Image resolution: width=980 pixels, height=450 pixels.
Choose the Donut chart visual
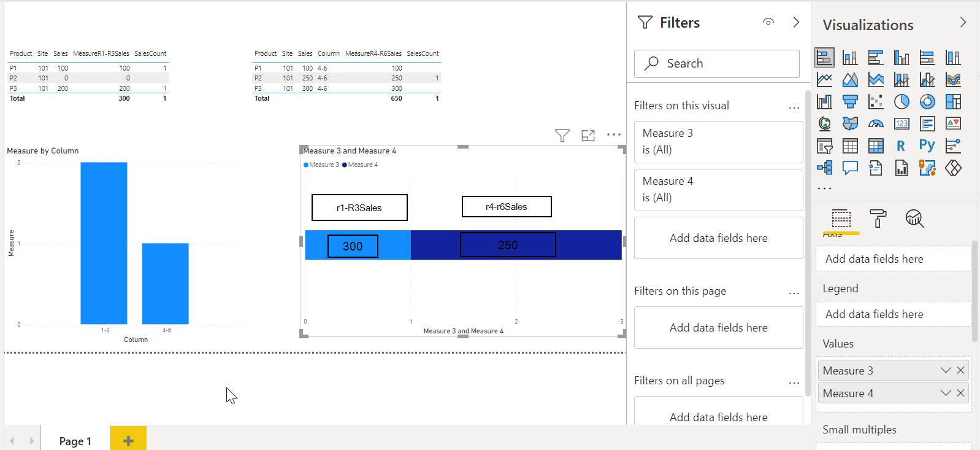click(x=927, y=101)
